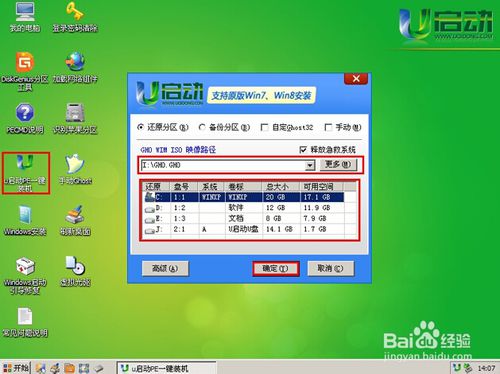Click the D: drive icon in partition list

tap(150, 209)
